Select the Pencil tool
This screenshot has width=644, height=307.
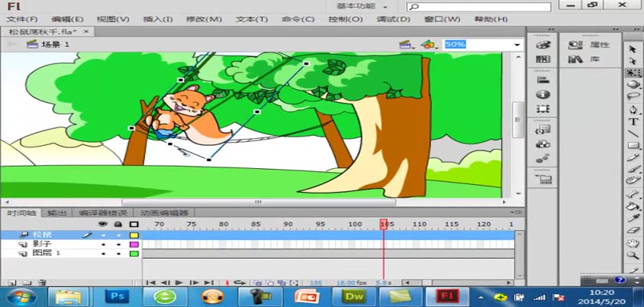[633, 157]
